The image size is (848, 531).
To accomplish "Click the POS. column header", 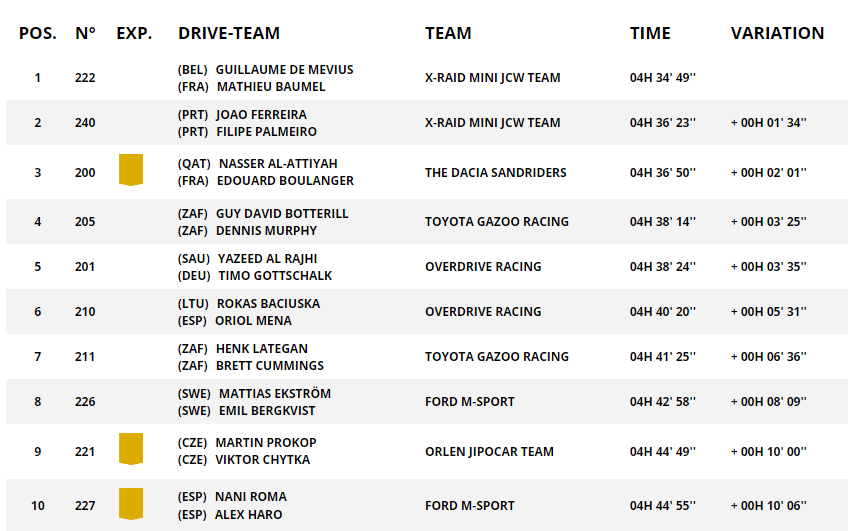I will coord(38,33).
